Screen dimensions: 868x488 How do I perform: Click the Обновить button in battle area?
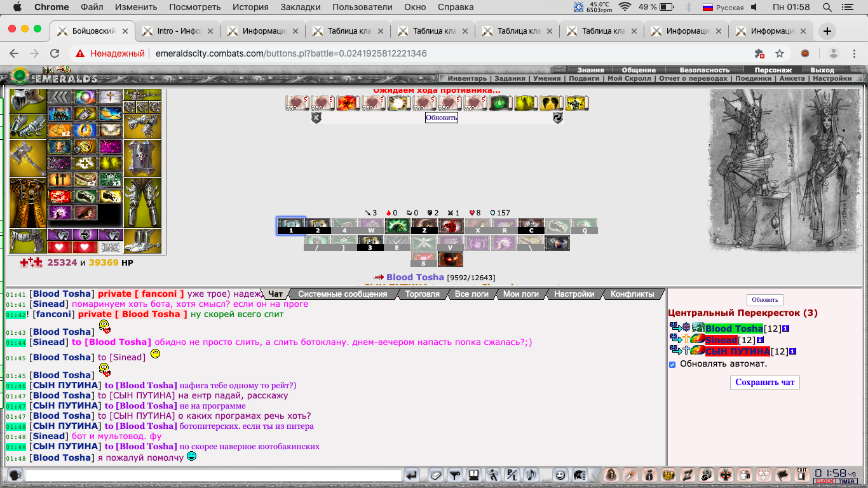442,118
